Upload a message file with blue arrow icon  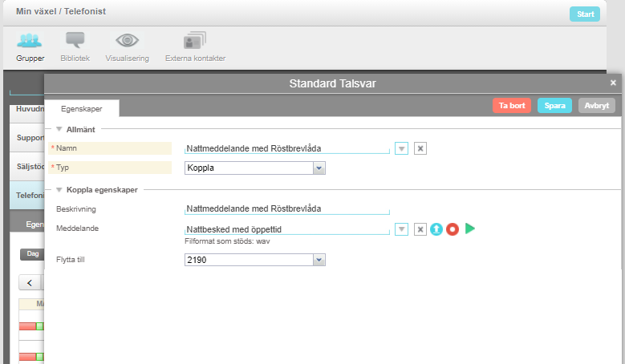click(436, 229)
